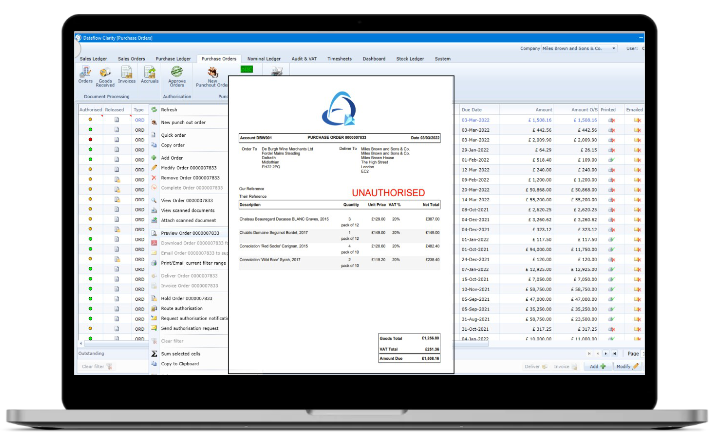Sort by the Amount column header

[x=527, y=110]
